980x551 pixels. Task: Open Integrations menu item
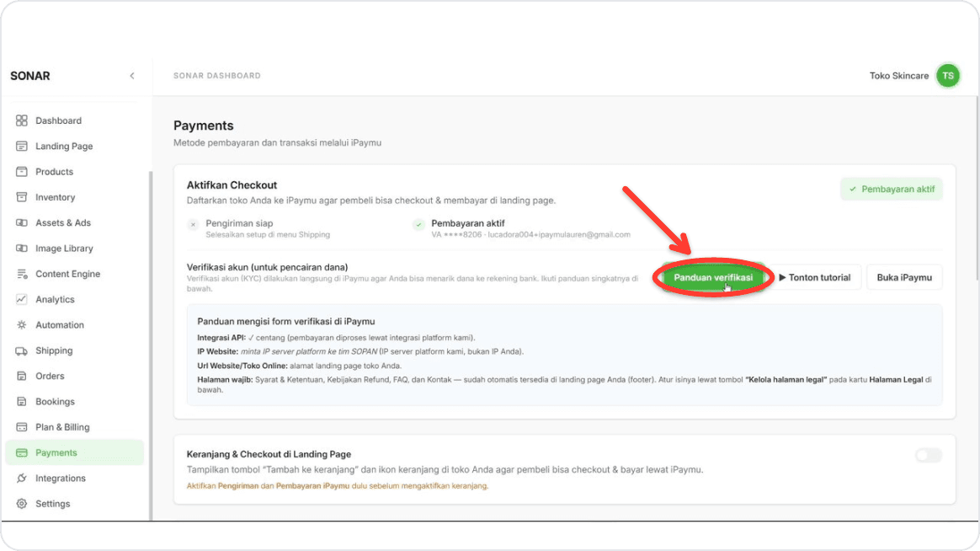click(x=74, y=478)
